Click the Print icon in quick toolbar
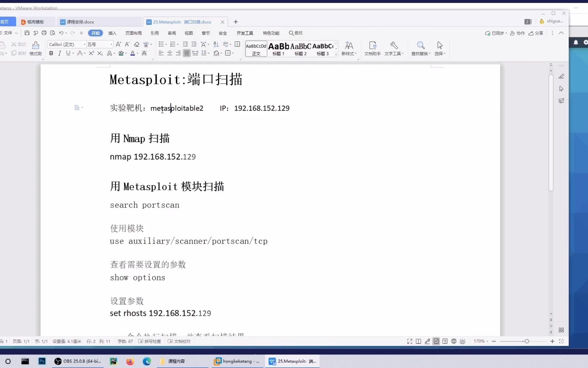588x368 pixels. click(x=44, y=33)
